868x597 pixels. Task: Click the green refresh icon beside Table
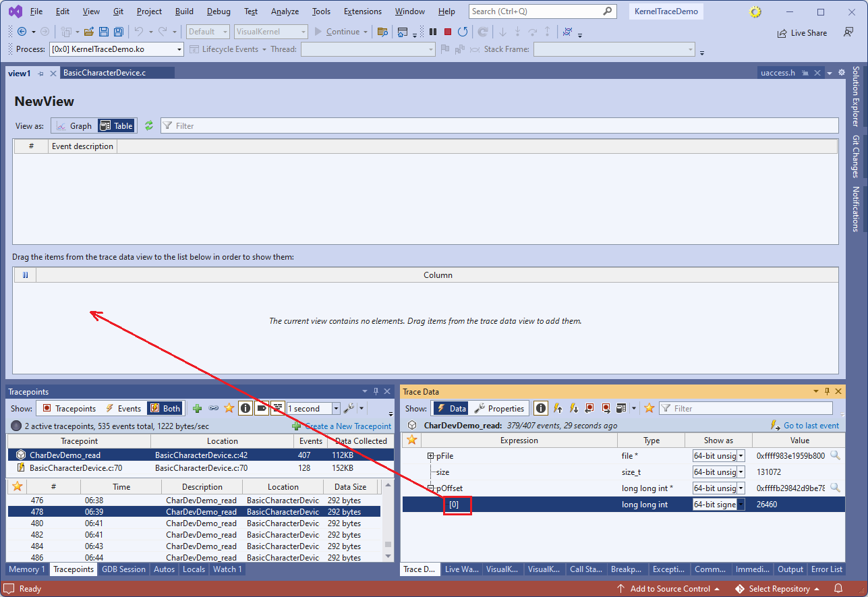point(149,125)
